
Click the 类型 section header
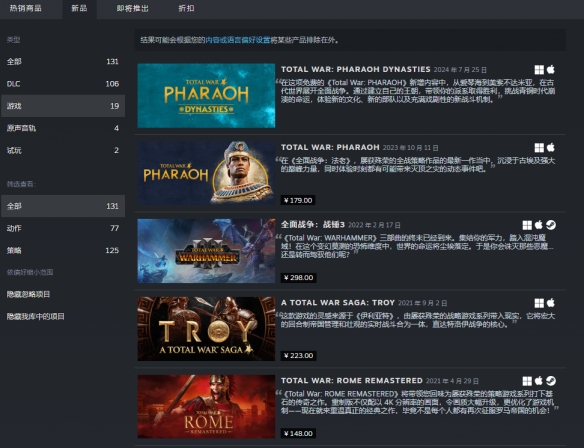coord(13,39)
